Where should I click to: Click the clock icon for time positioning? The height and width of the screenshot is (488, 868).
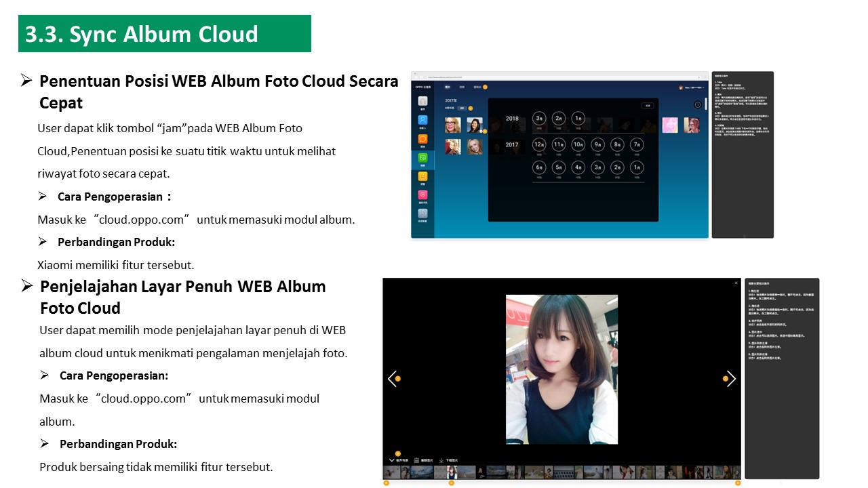point(698,104)
